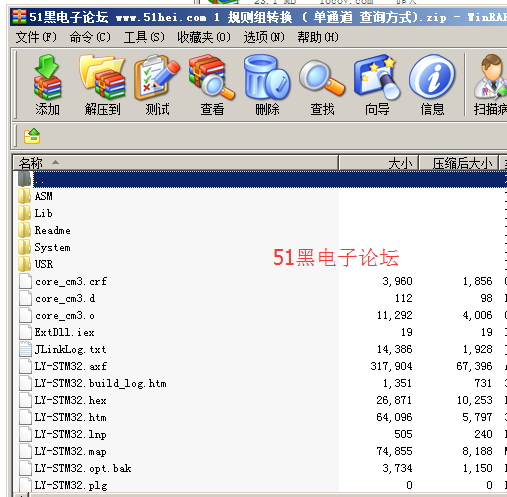
Task: Click size value 3,960
Action: pyautogui.click(x=397, y=281)
